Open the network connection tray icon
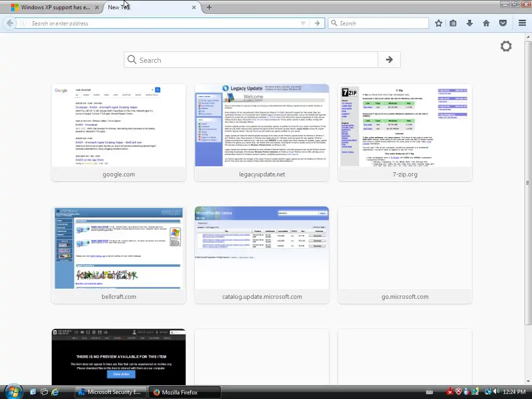The image size is (532, 399). pos(488,392)
